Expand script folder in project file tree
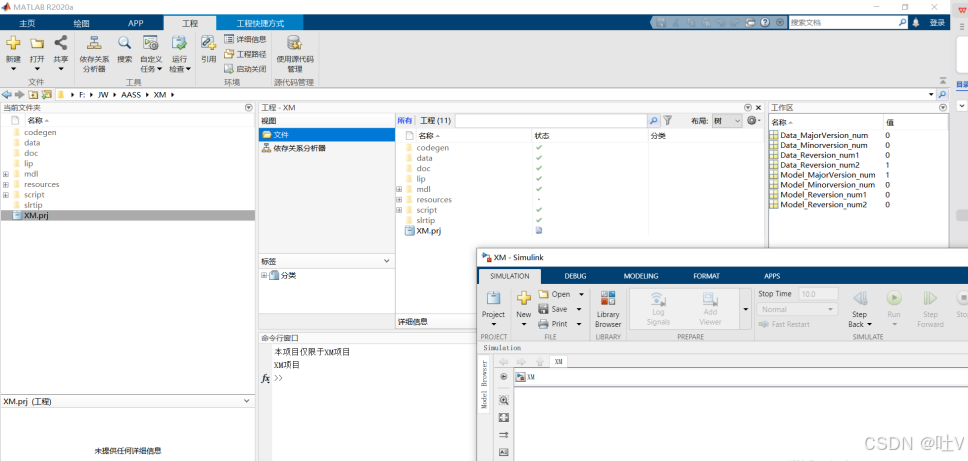 point(399,210)
